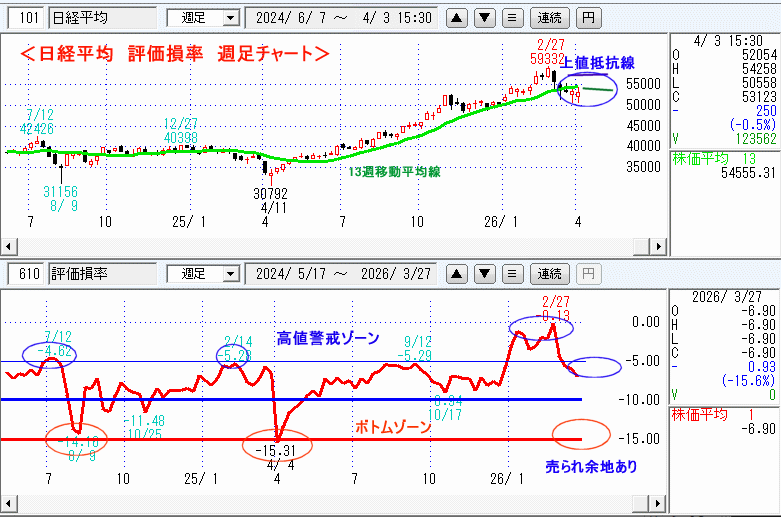
Task: Click right scroll arrow of upper chart
Action: point(658,246)
